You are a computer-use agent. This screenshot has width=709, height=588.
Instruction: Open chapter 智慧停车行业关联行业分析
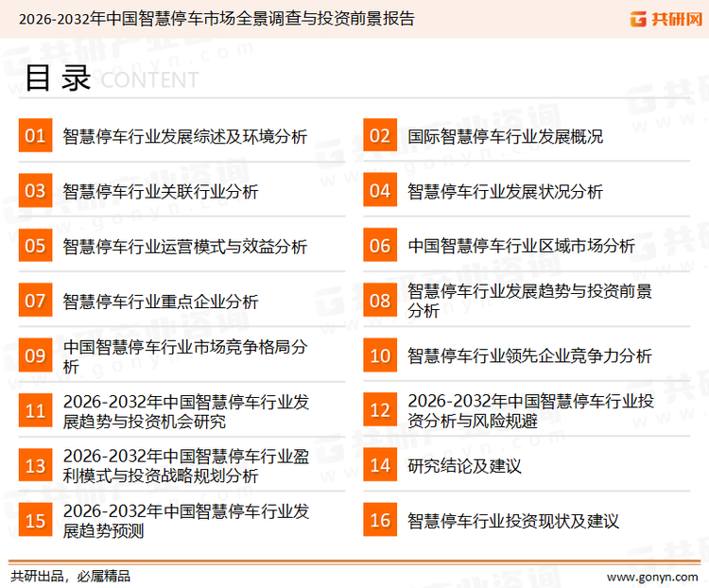click(x=161, y=192)
